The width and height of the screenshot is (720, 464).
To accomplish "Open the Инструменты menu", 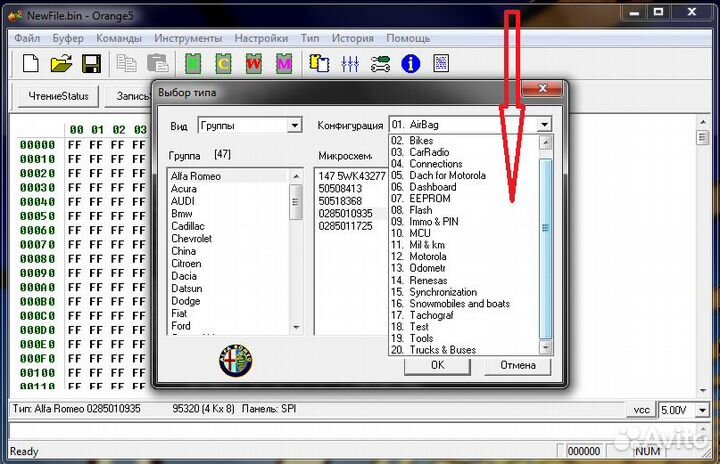I will click(189, 38).
